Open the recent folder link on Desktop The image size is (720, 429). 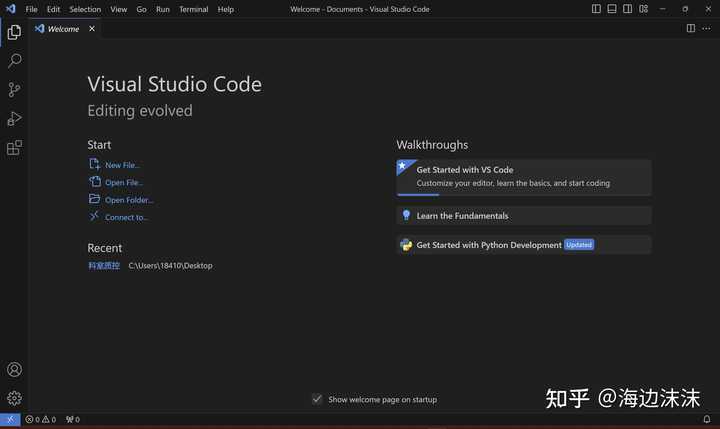pos(104,265)
